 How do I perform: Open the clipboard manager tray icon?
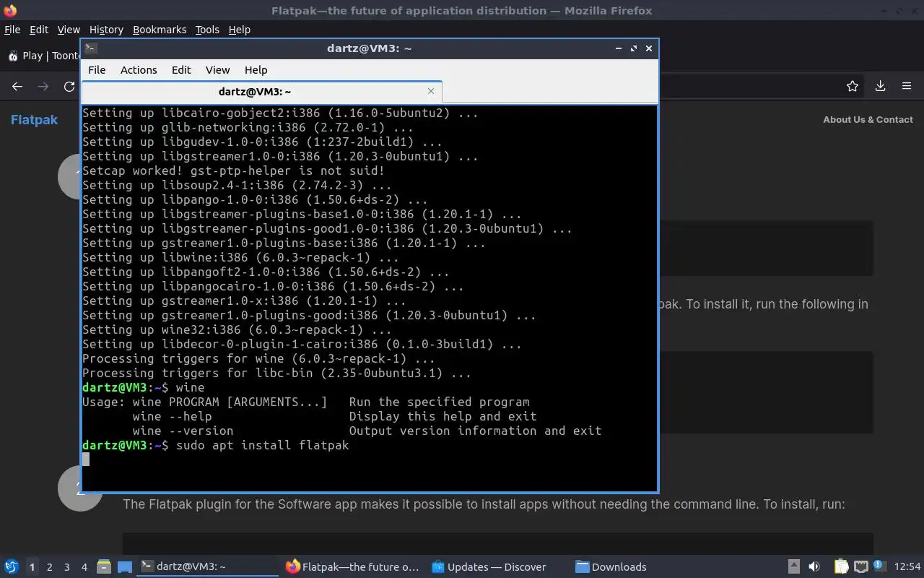[x=841, y=566]
